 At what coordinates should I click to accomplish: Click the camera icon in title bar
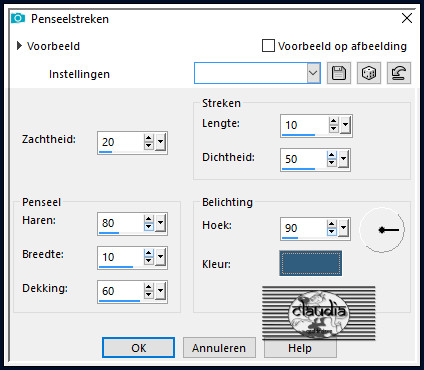[18, 18]
